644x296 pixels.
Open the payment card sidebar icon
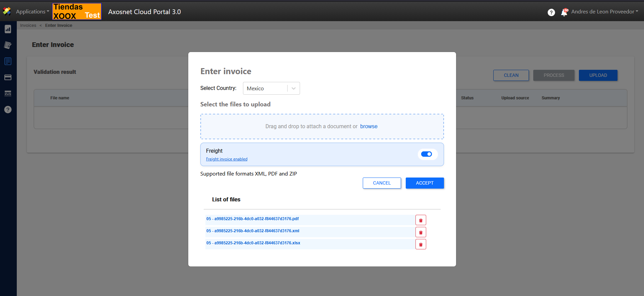(x=8, y=78)
